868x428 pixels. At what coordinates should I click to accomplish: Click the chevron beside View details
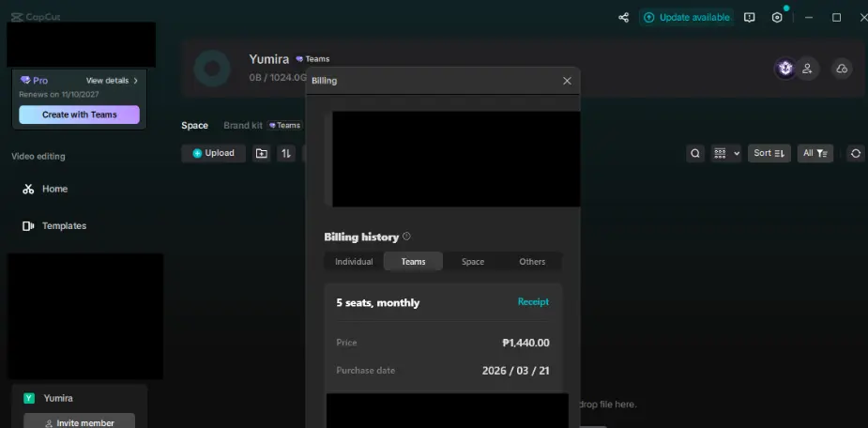tap(135, 81)
